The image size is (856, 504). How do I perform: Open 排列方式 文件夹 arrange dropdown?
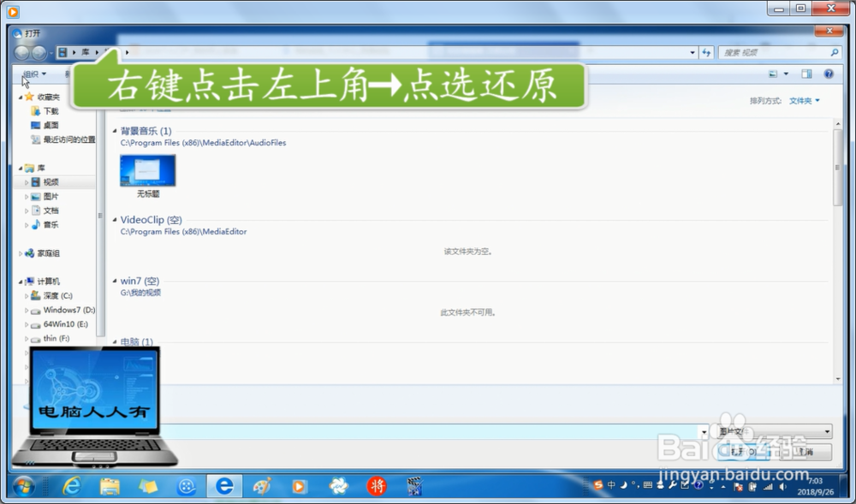804,101
